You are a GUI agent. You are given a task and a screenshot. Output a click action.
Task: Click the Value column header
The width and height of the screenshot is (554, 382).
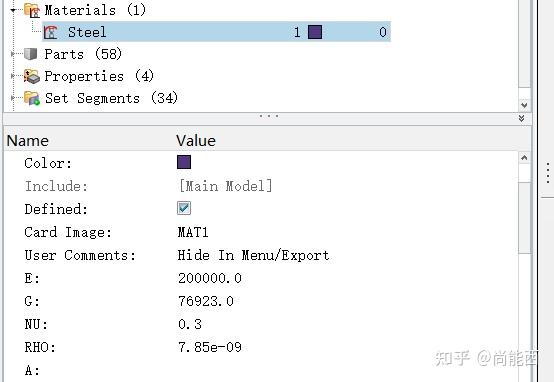tap(196, 141)
